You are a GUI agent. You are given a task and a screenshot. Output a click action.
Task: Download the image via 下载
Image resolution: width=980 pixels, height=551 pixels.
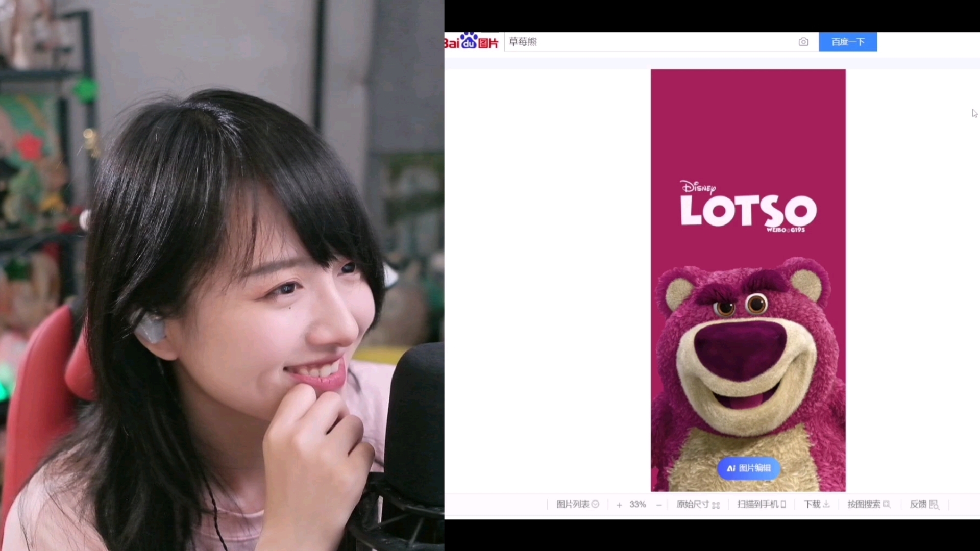coord(817,504)
